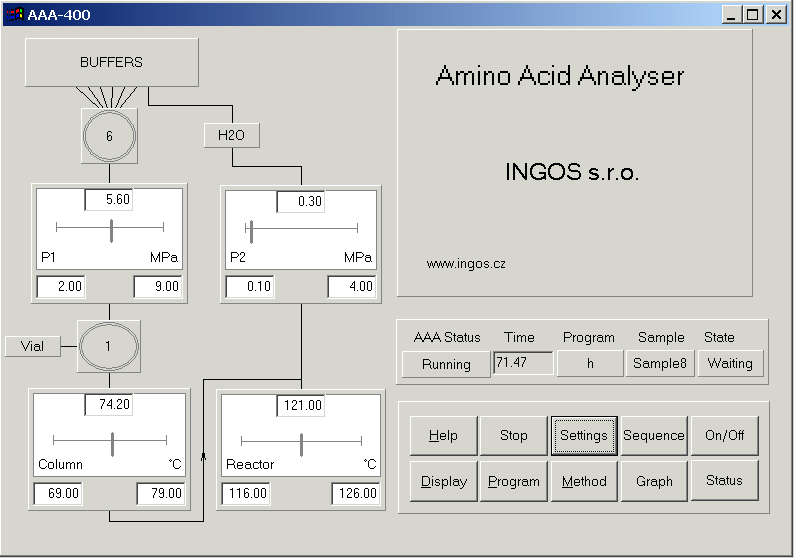Select P2 lower limit field 0.10
The width and height of the screenshot is (794, 558).
(250, 287)
